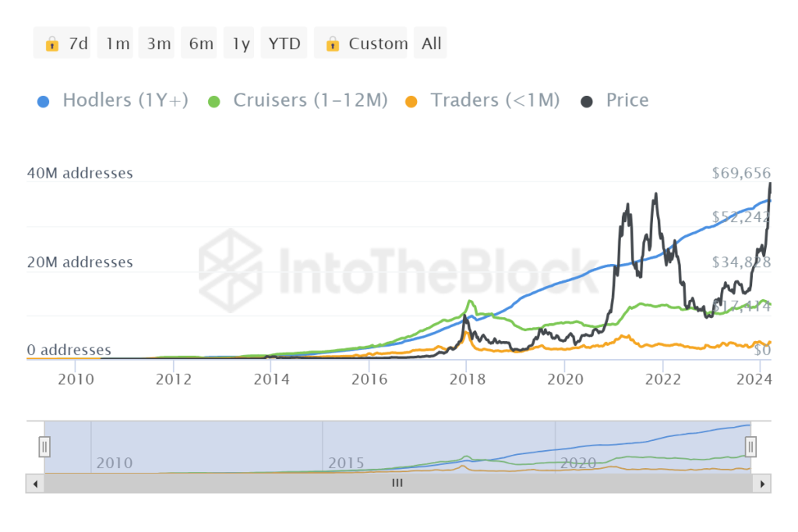Select the 1m time range
Image resolution: width=798 pixels, height=532 pixels.
pyautogui.click(x=118, y=44)
